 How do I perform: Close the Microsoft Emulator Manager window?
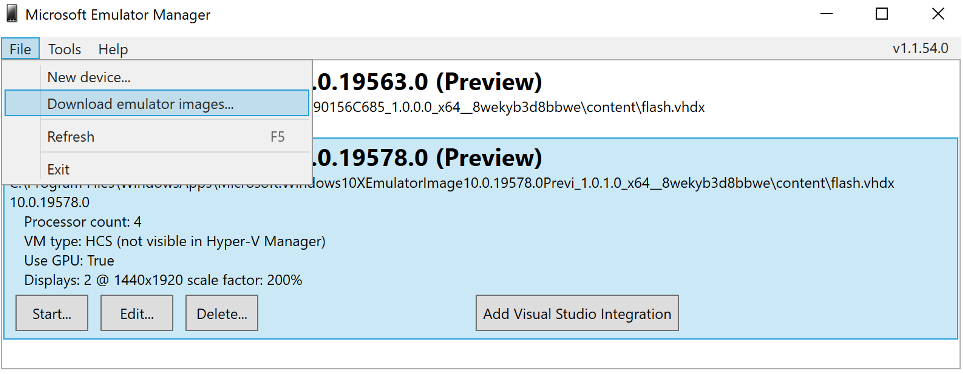click(937, 14)
